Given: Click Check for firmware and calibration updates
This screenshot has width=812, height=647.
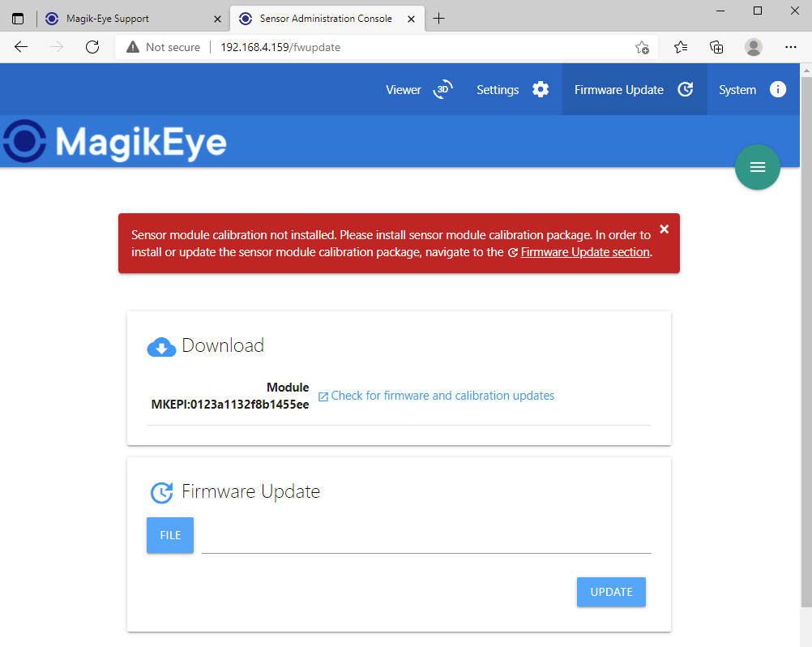Looking at the screenshot, I should point(442,396).
